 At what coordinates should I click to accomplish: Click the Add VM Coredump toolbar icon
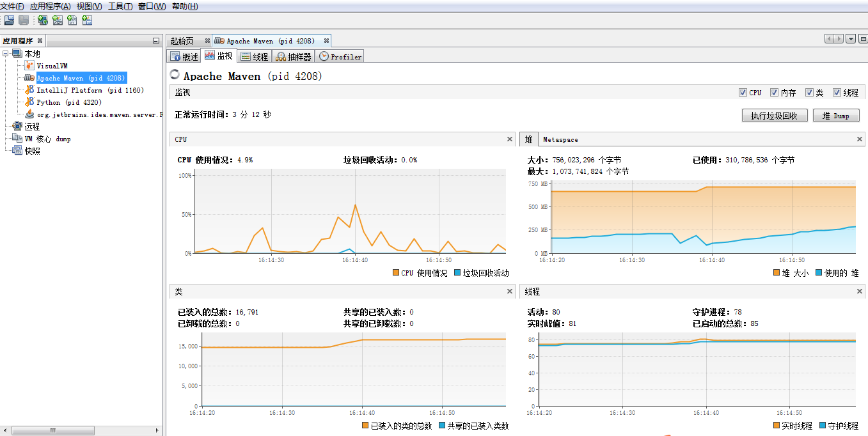(72, 20)
